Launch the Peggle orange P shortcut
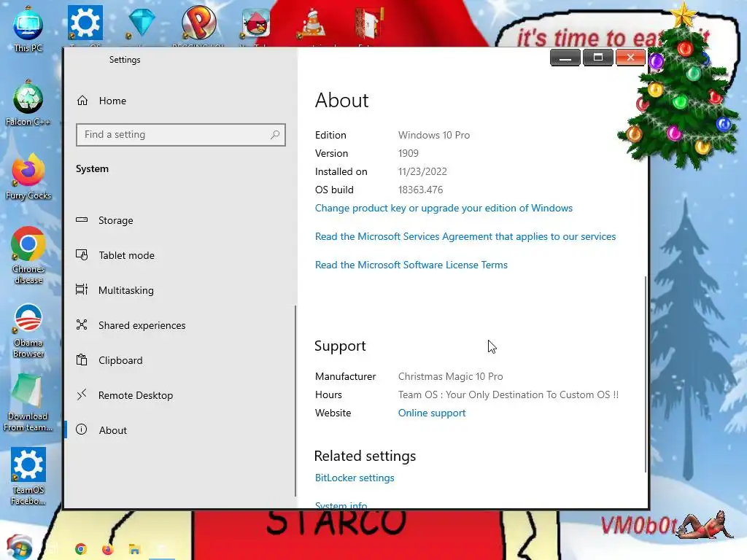 [198, 22]
